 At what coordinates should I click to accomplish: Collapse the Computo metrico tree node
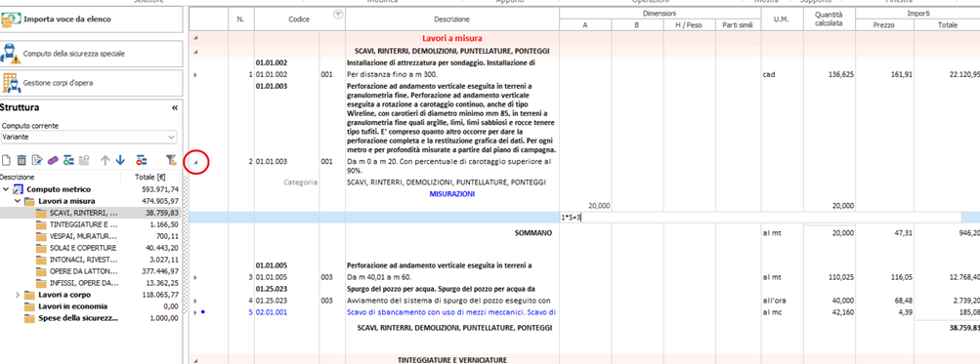[6, 189]
